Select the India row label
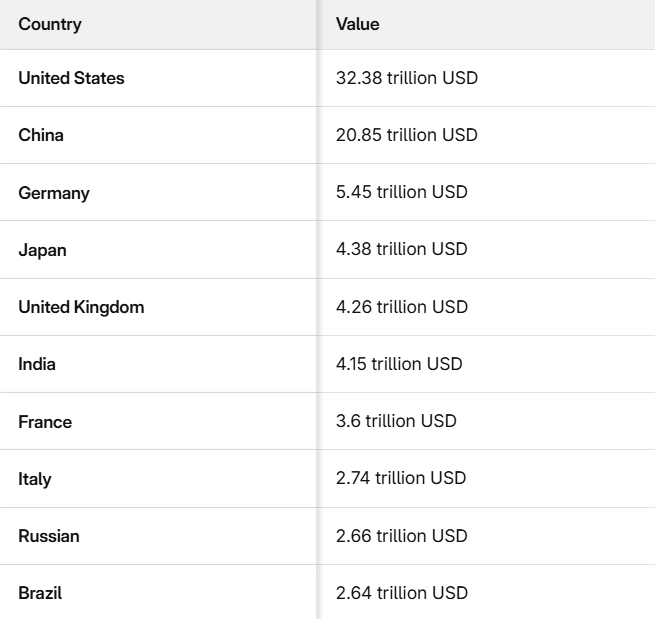 37,364
